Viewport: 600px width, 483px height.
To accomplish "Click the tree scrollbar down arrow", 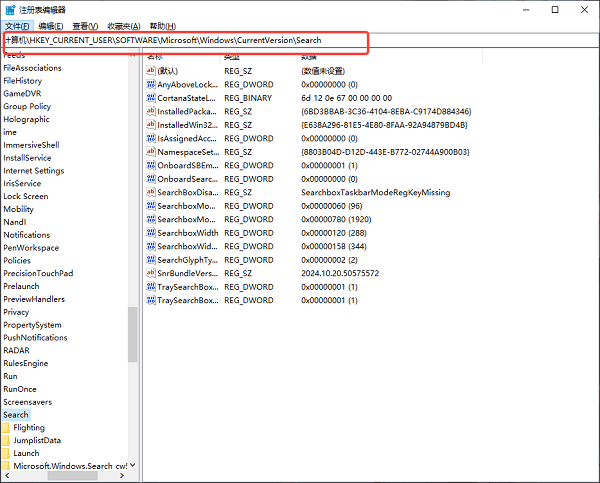I will tap(132, 465).
